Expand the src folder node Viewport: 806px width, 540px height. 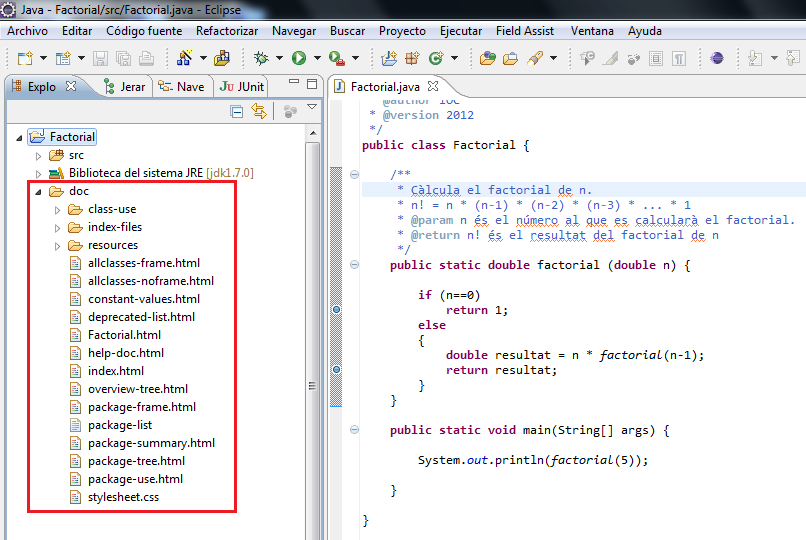(x=39, y=155)
